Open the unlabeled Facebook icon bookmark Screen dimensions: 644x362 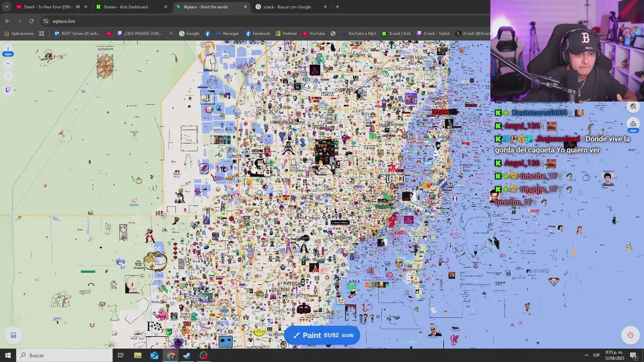point(208,34)
